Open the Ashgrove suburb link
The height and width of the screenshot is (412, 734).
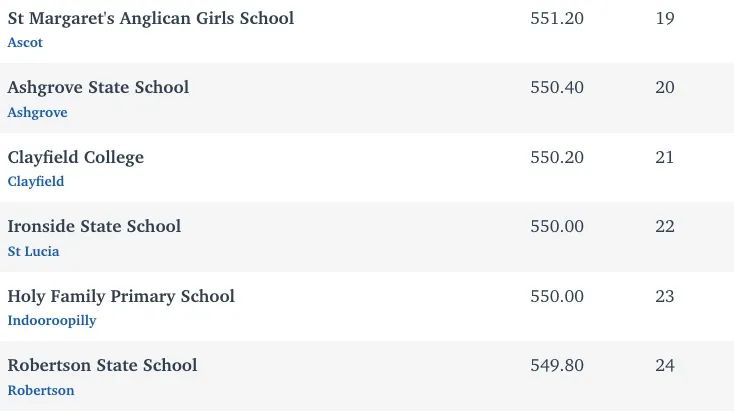tap(37, 112)
